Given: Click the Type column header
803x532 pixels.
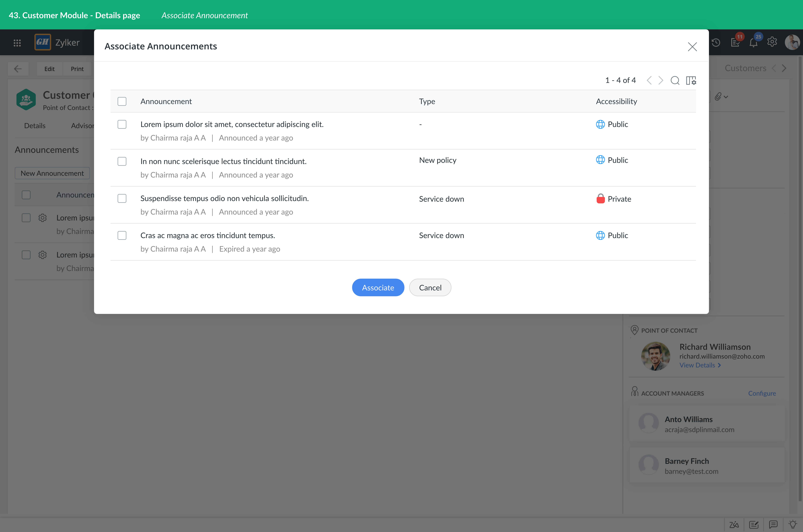Looking at the screenshot, I should coord(427,101).
